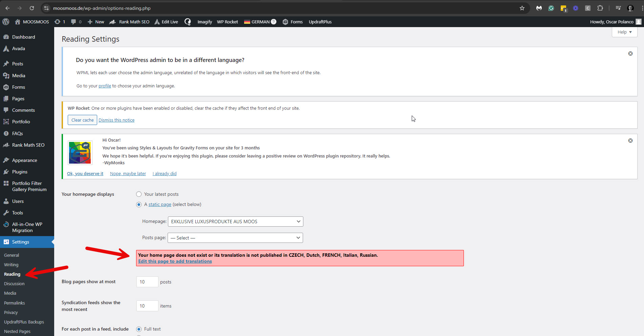Image resolution: width=644 pixels, height=336 pixels.
Task: Click the 'Blog pages show at most' number field
Action: 147,282
